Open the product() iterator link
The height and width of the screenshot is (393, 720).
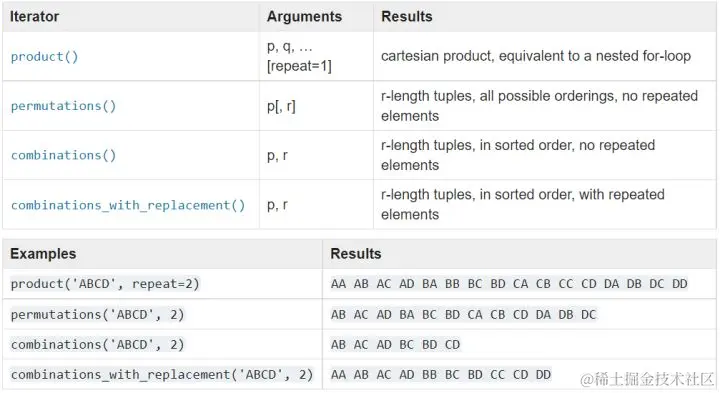pyautogui.click(x=45, y=57)
